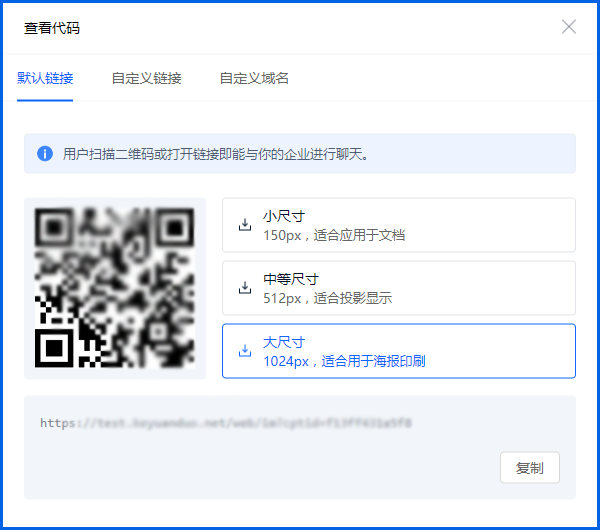Image resolution: width=600 pixels, height=530 pixels.
Task: Close the 查看代码 dialog
Action: click(x=569, y=27)
